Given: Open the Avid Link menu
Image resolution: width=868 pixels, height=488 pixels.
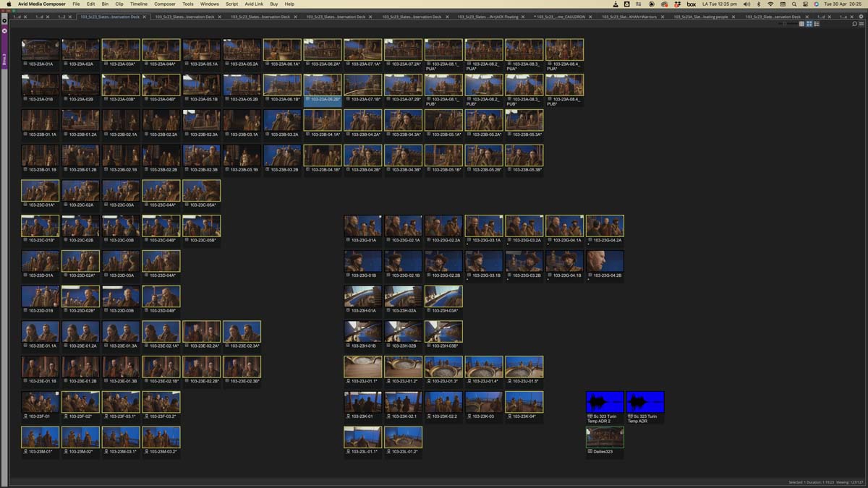Looking at the screenshot, I should tap(254, 4).
